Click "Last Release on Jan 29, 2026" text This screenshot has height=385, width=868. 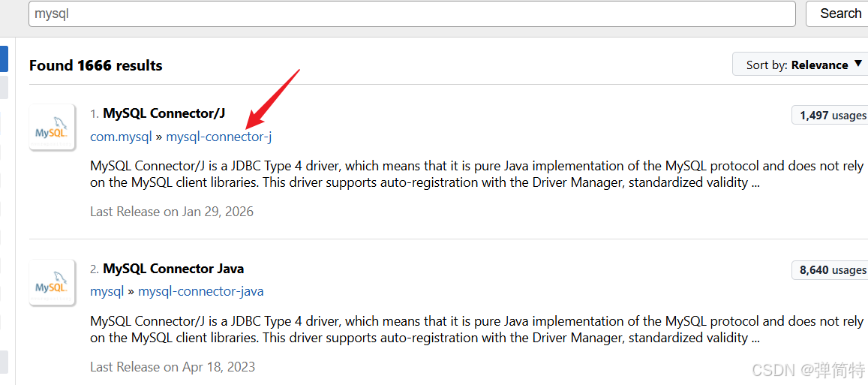172,212
